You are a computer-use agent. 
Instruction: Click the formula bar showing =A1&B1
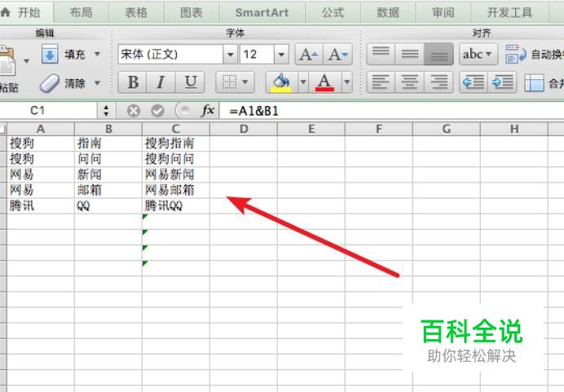click(x=392, y=111)
